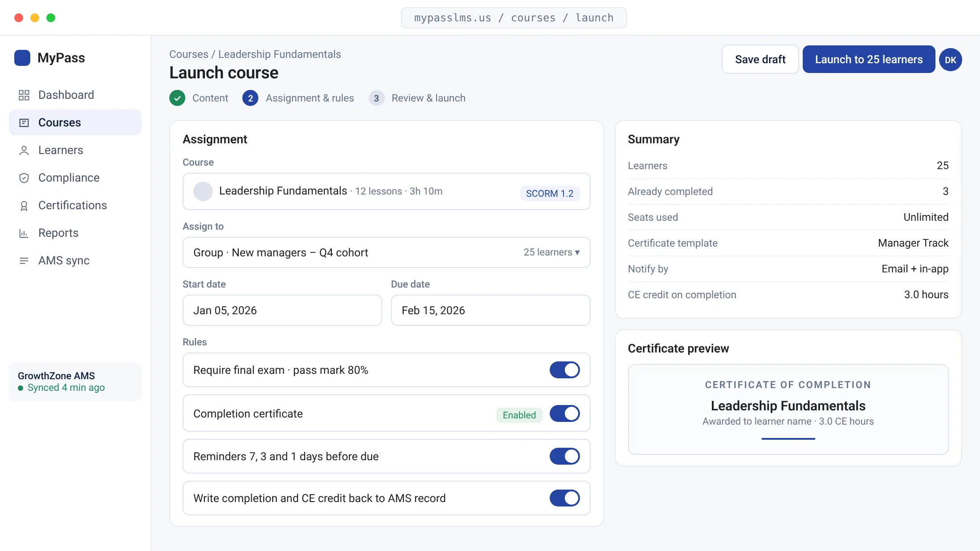Click the 3.0 hours CE credit value
This screenshot has height=551, width=980.
pyautogui.click(x=926, y=295)
